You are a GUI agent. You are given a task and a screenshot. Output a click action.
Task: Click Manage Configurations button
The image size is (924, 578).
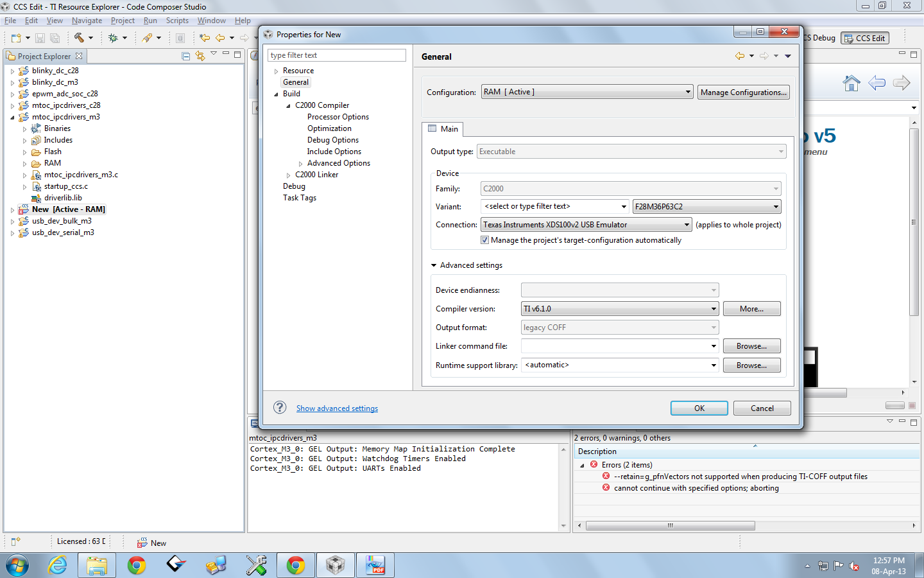pos(744,92)
